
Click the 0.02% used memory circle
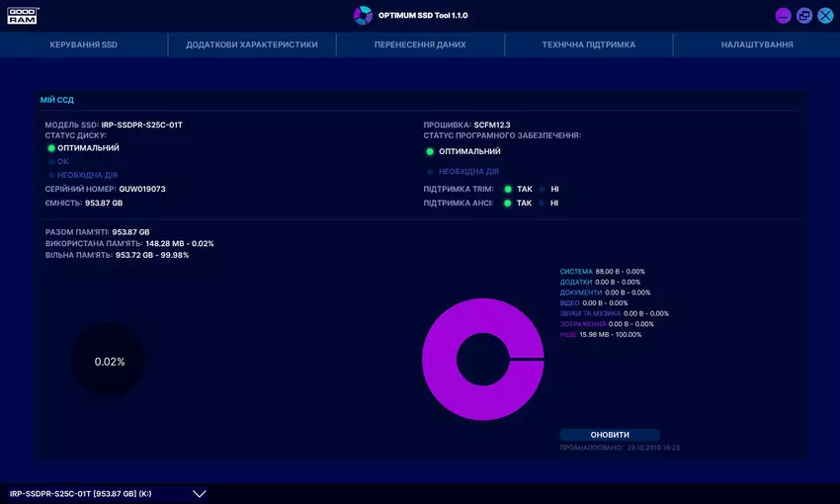click(110, 362)
